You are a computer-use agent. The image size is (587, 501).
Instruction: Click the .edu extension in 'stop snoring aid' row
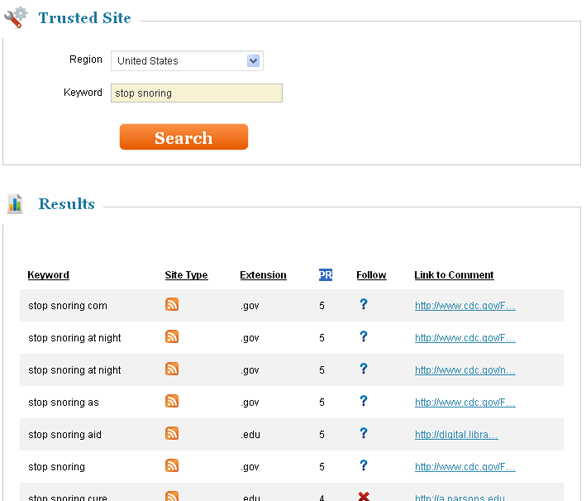click(250, 435)
